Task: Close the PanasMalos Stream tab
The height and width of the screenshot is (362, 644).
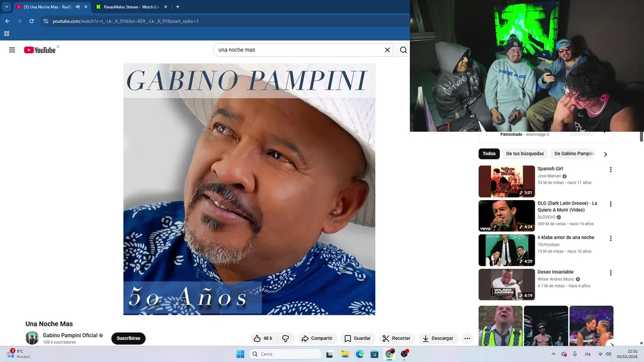Action: pyautogui.click(x=166, y=7)
